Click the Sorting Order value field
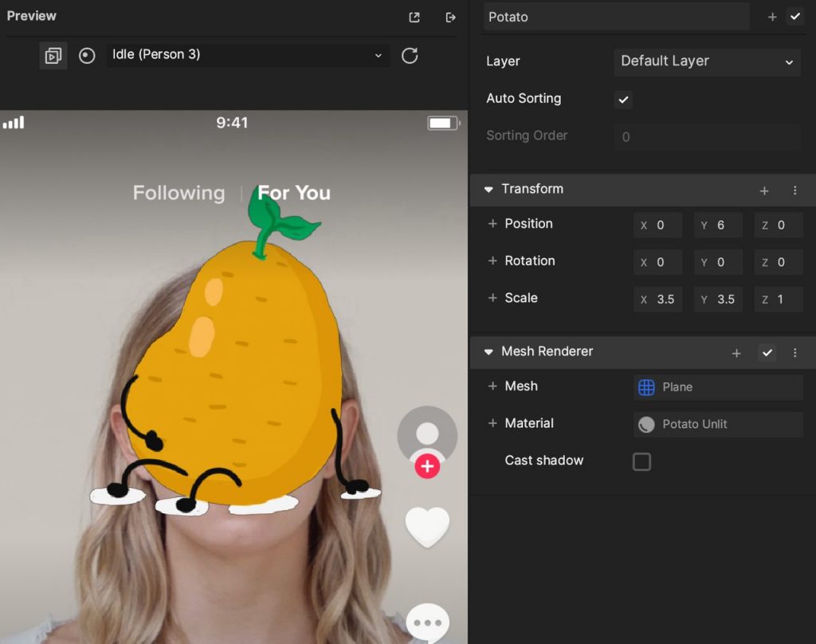 707,136
